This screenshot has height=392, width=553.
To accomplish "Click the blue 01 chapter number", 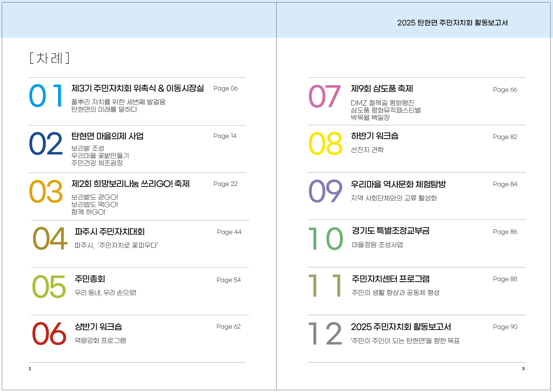I will [46, 96].
